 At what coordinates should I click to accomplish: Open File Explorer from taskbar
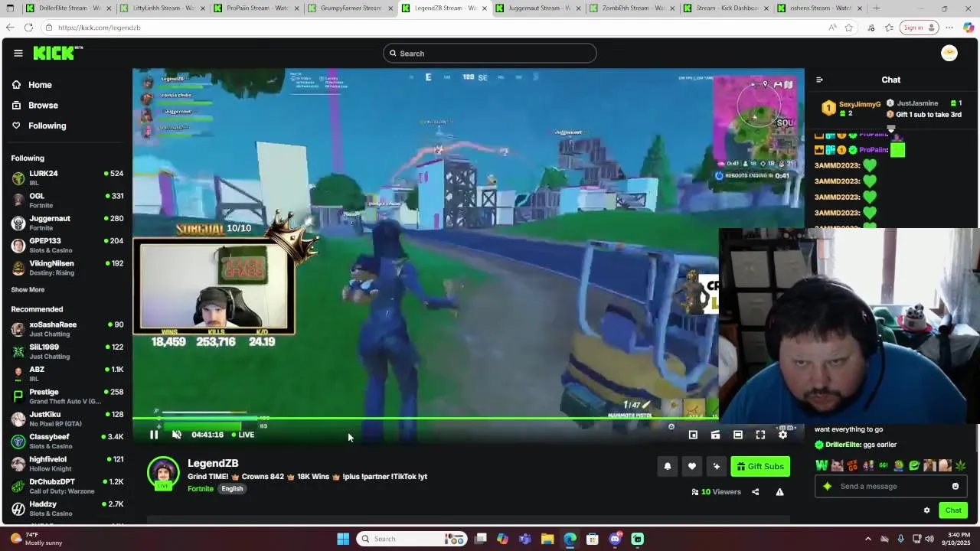[547, 539]
